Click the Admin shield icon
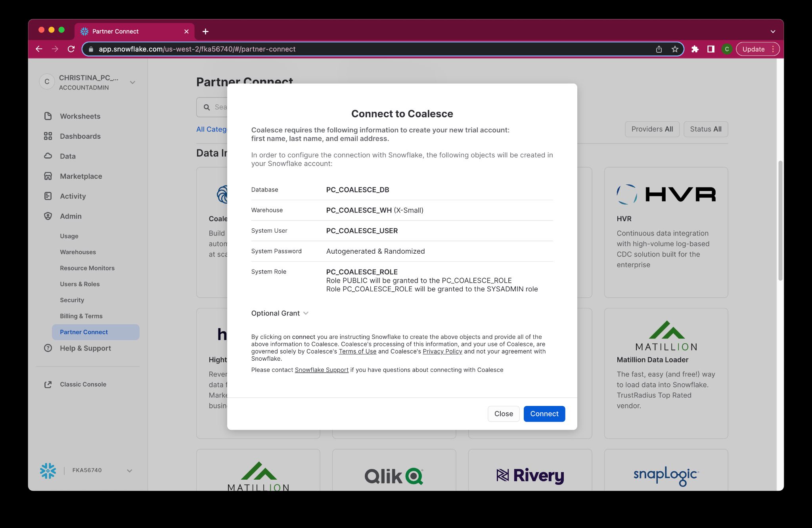The image size is (812, 528). click(x=48, y=216)
